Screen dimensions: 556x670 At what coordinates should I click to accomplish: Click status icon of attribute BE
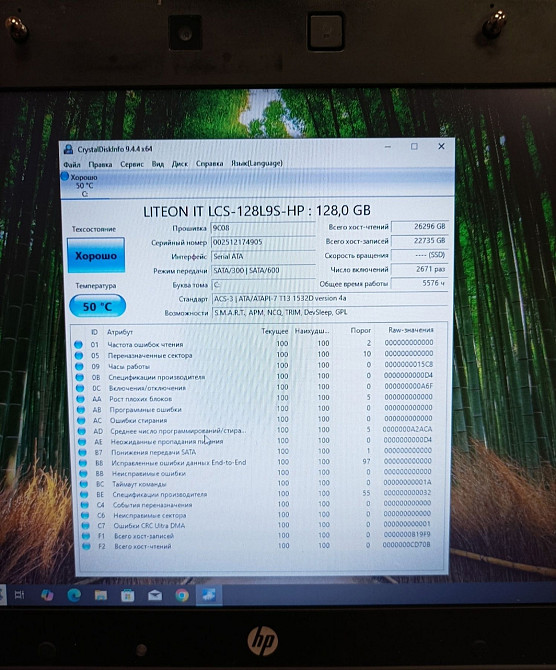click(84, 495)
